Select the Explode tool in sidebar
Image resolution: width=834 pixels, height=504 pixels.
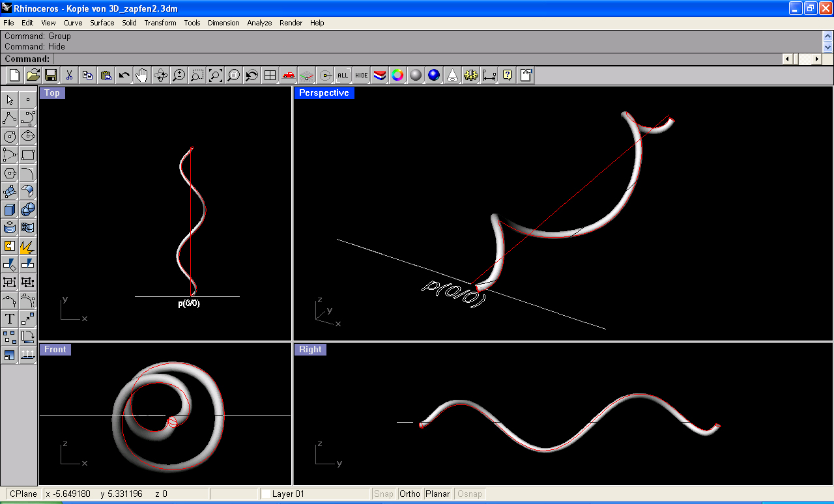pos(28,245)
